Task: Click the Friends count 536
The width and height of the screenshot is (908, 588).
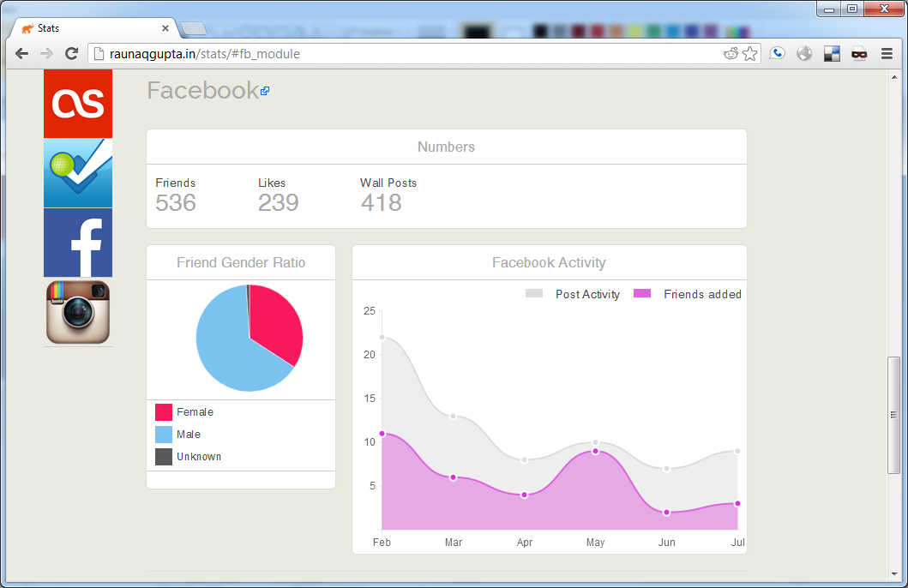Action: click(176, 202)
